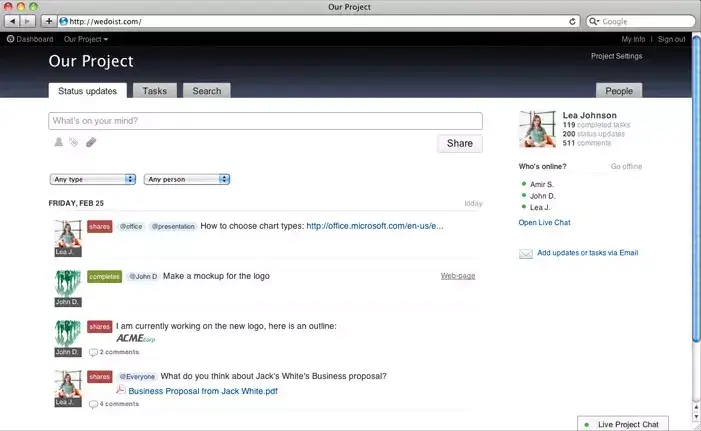This screenshot has width=701, height=431.
Task: Click the Google search magnifier icon
Action: (x=594, y=21)
